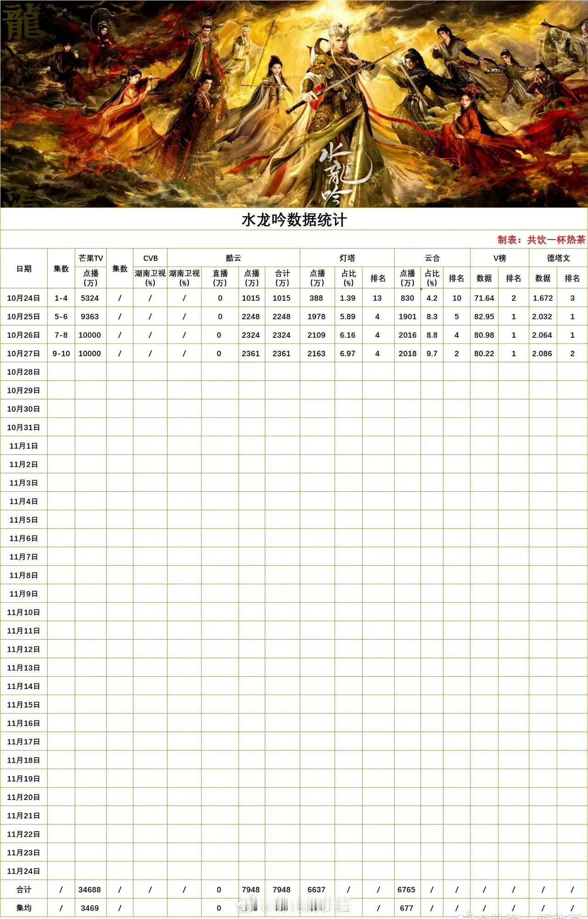The height and width of the screenshot is (919, 588).
Task: Select the 集均 value 3469
Action: click(90, 908)
